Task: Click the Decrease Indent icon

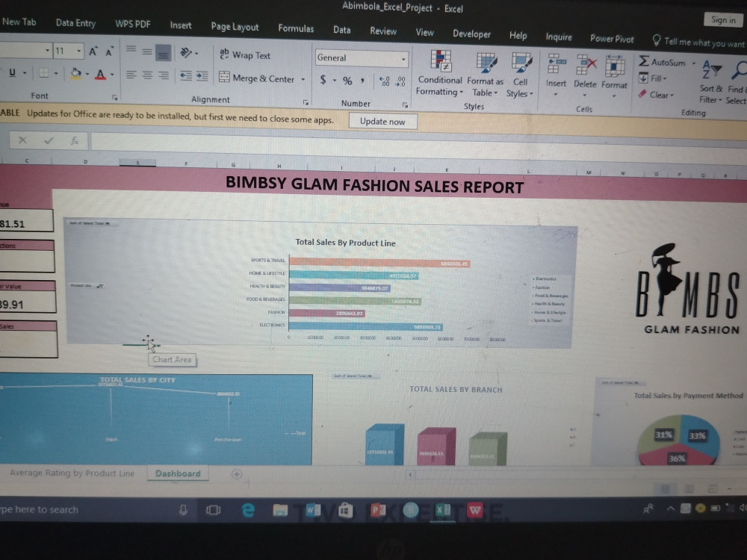Action: coord(186,75)
